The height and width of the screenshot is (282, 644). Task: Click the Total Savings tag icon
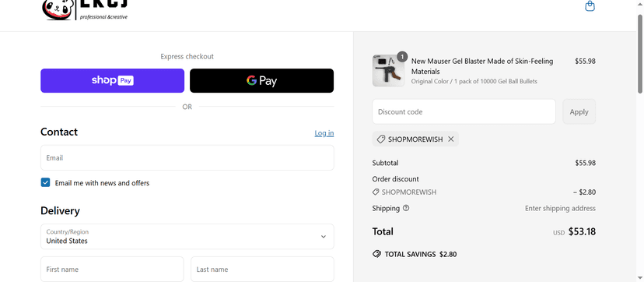tap(376, 254)
